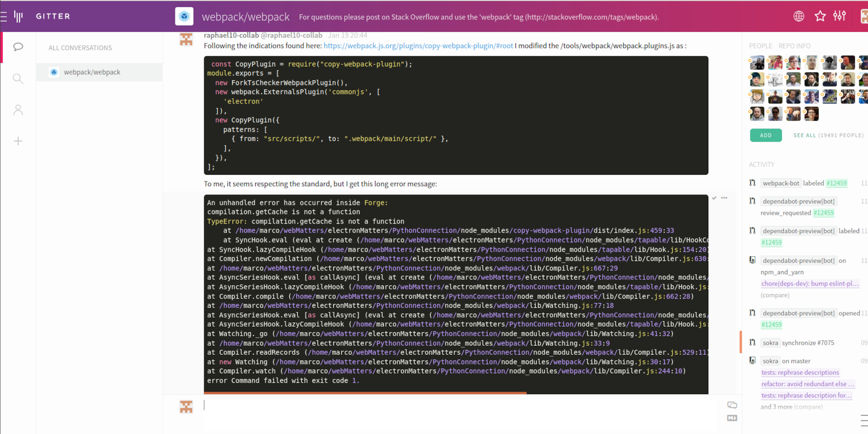Select the conversations chat bubble icon in sidebar
This screenshot has width=868, height=434.
(x=17, y=47)
